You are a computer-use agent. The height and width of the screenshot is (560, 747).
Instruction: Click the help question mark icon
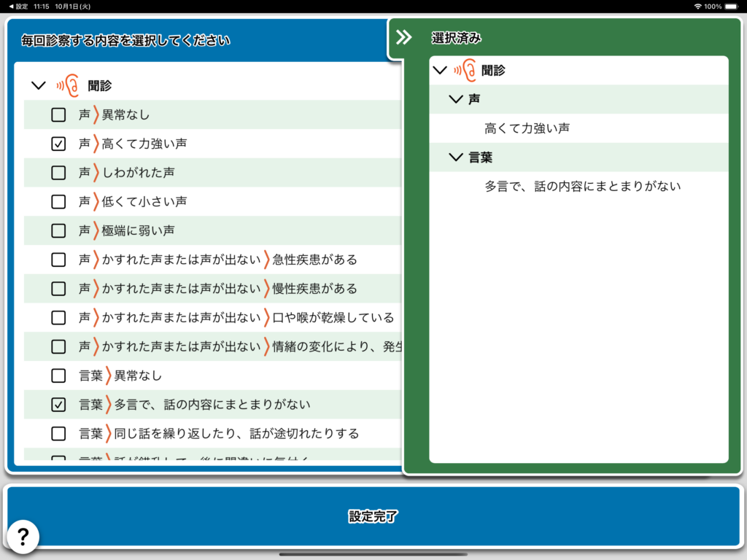22,537
